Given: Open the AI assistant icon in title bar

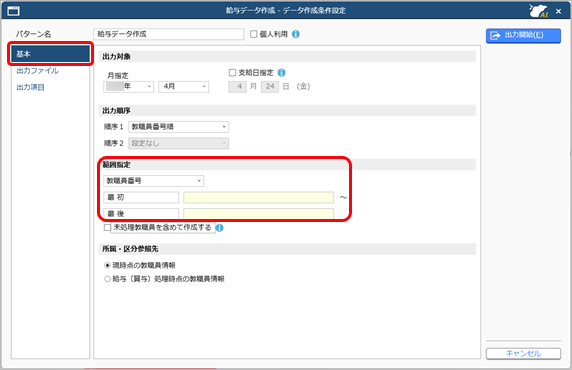Looking at the screenshot, I should (x=539, y=11).
